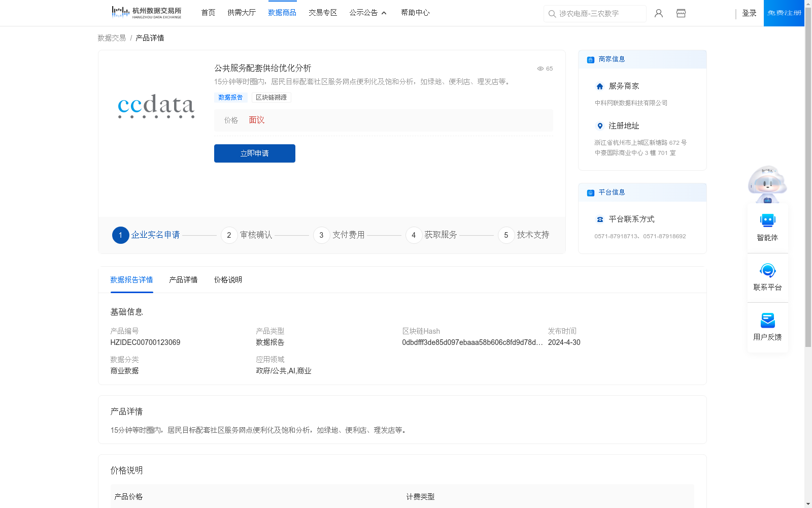Open 交易专区 navigation item
Screen dimensions: 812x508
pos(323,13)
